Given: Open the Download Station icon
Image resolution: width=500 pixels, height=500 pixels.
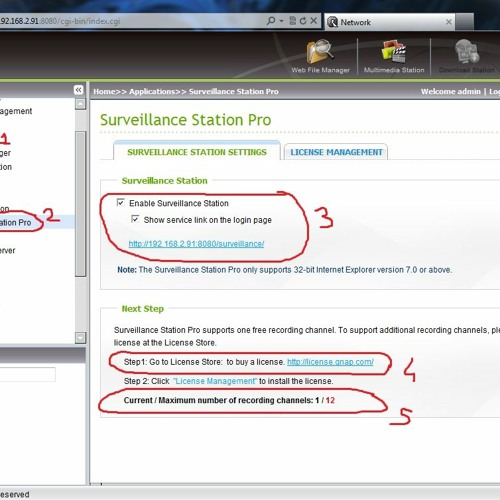Looking at the screenshot, I should pos(467,57).
